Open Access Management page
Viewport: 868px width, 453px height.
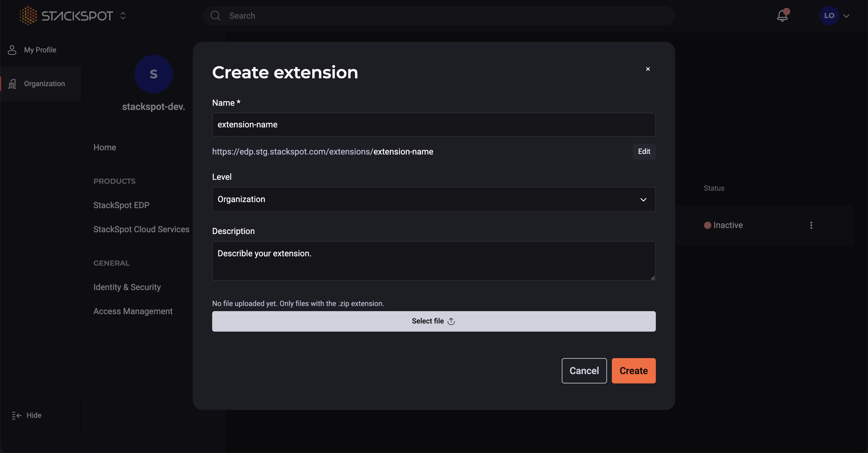[x=133, y=311]
